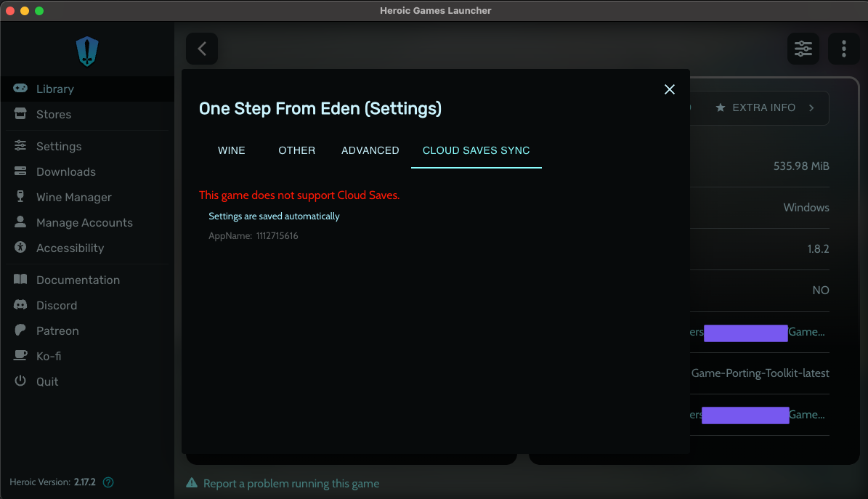This screenshot has width=868, height=499.
Task: Click the Discord logo icon
Action: 20,304
